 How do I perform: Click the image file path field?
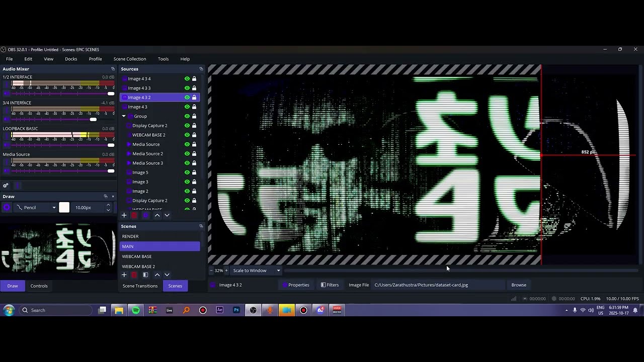pyautogui.click(x=438, y=285)
